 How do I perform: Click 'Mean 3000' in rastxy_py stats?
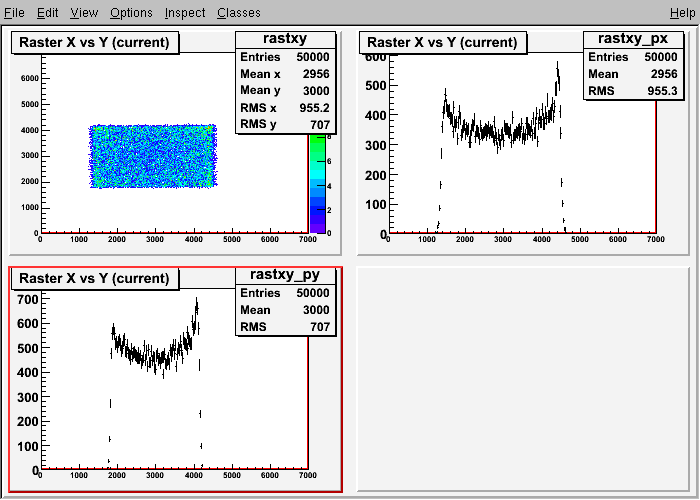pyautogui.click(x=285, y=310)
